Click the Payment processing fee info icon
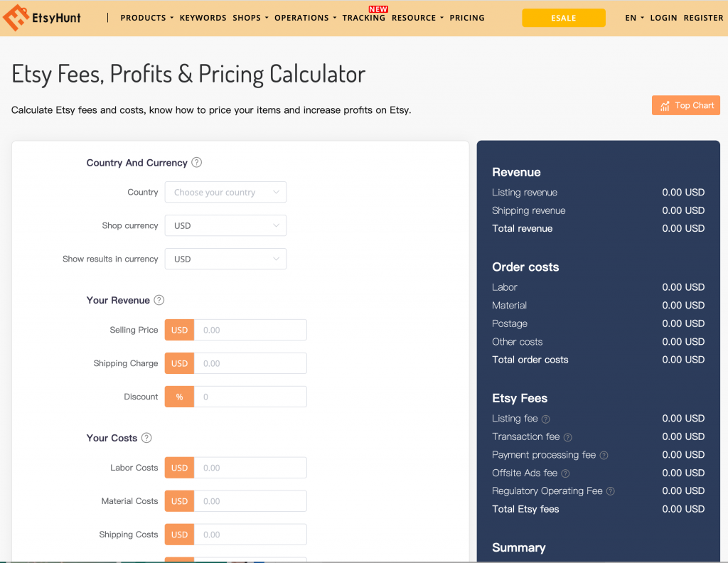This screenshot has height=563, width=728. point(604,456)
